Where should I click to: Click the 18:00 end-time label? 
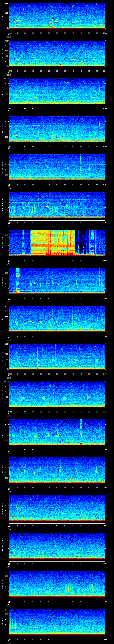coord(105,147)
